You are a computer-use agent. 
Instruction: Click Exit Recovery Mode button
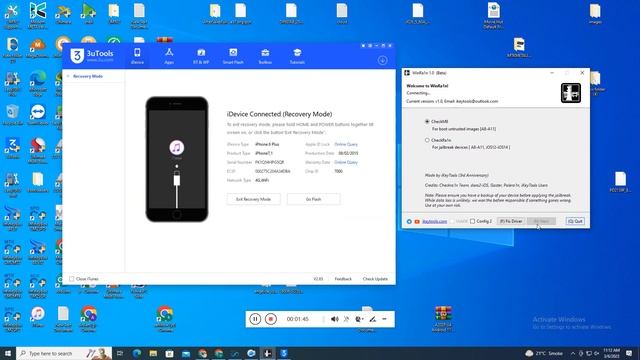(x=253, y=199)
